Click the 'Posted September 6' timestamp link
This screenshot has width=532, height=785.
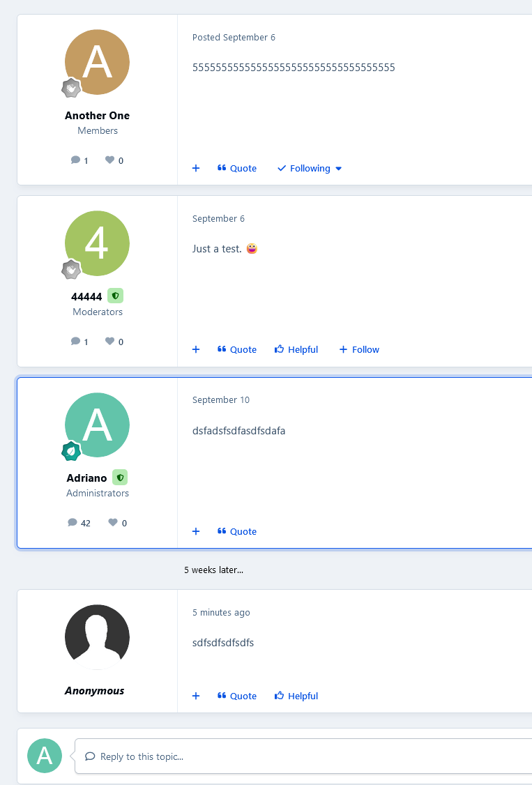click(x=234, y=37)
